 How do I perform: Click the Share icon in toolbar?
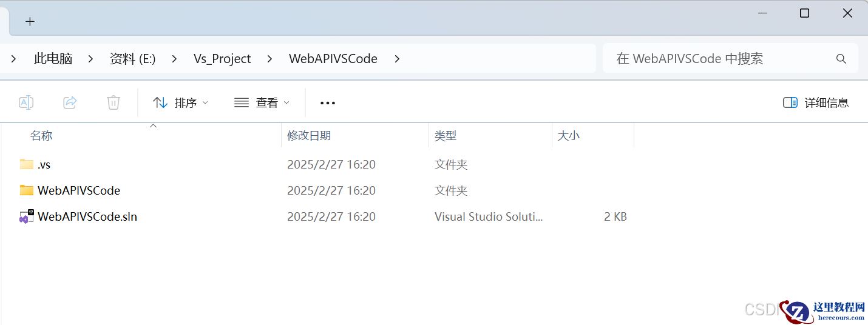coord(70,102)
